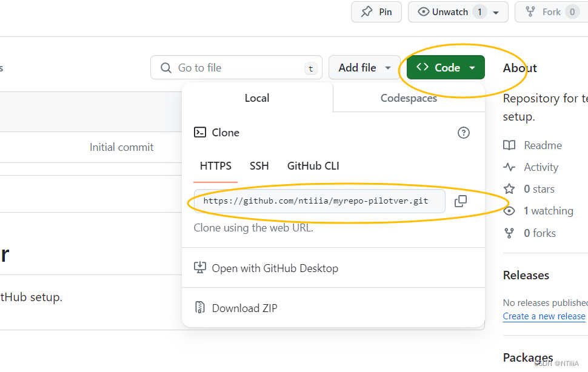Select the SSH clone option

pos(259,166)
